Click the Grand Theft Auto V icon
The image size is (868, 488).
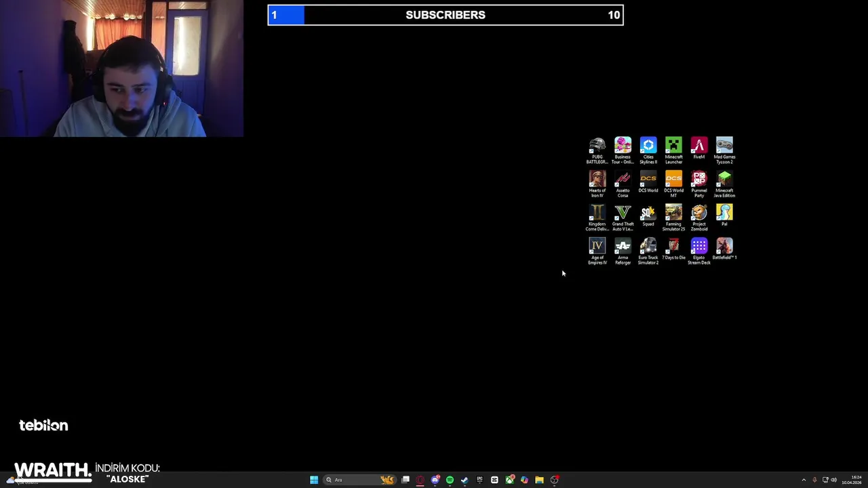[x=623, y=218]
